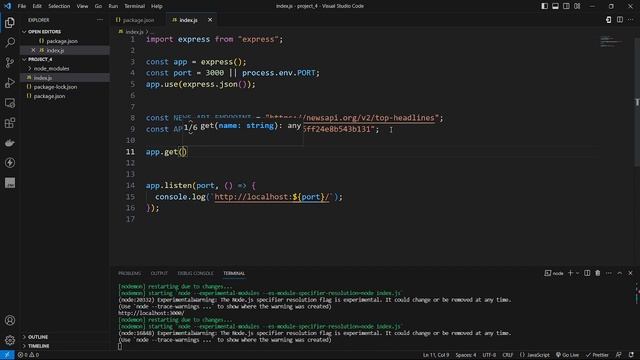640x360 pixels.
Task: Click the Go Live status bar button
Action: tap(567, 355)
